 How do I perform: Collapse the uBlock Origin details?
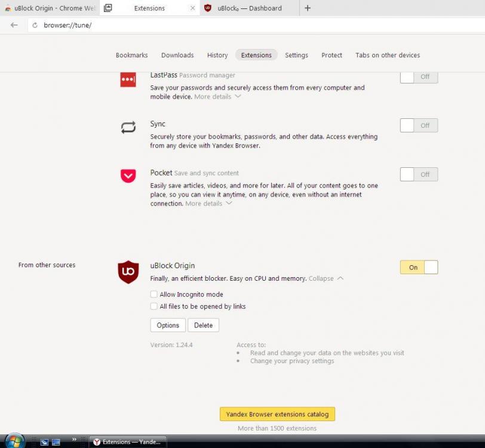(326, 278)
